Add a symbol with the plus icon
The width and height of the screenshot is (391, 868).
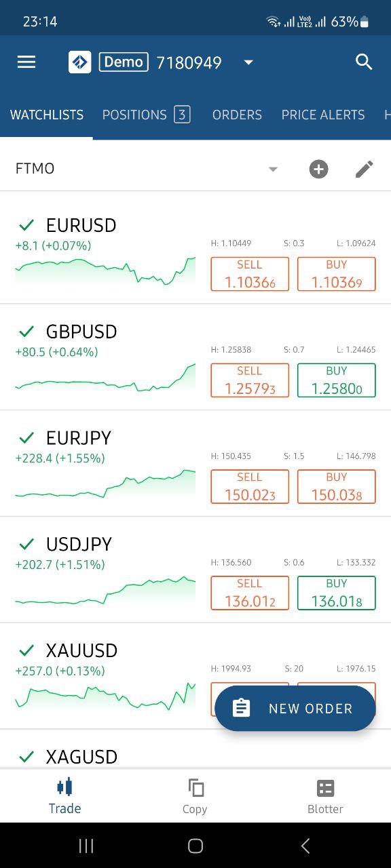[x=318, y=169]
